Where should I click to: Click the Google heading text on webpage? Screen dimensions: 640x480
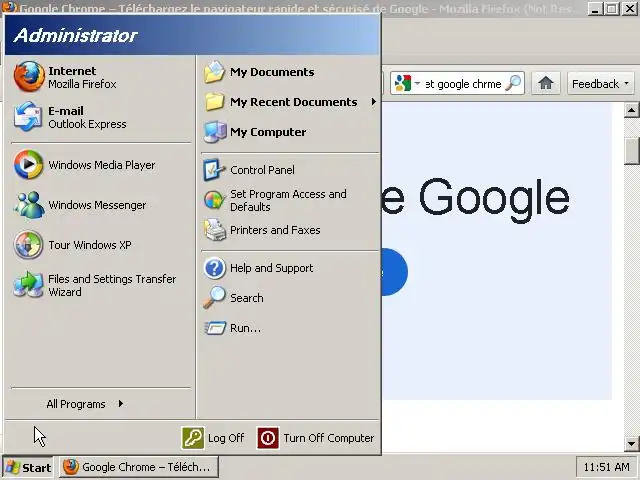[x=494, y=198]
